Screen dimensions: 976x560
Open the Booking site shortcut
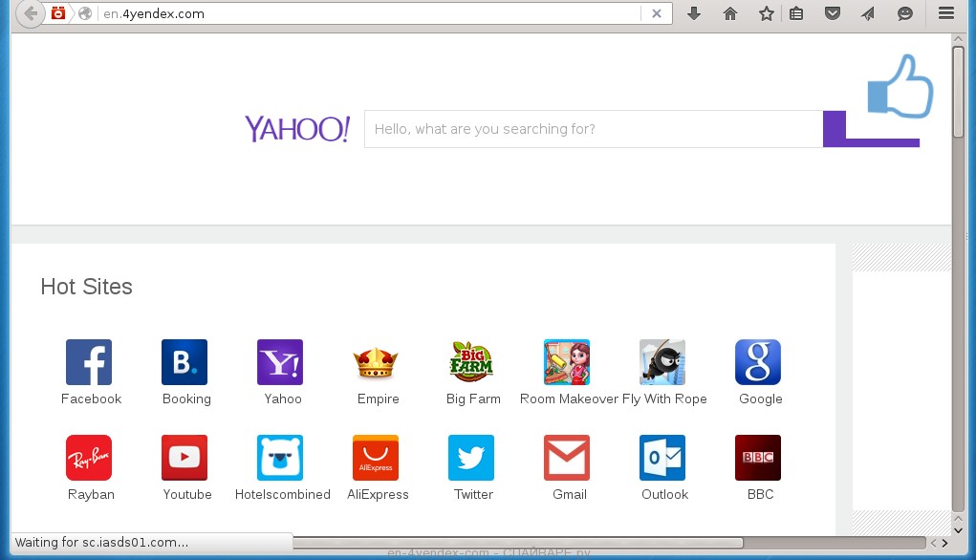click(184, 363)
